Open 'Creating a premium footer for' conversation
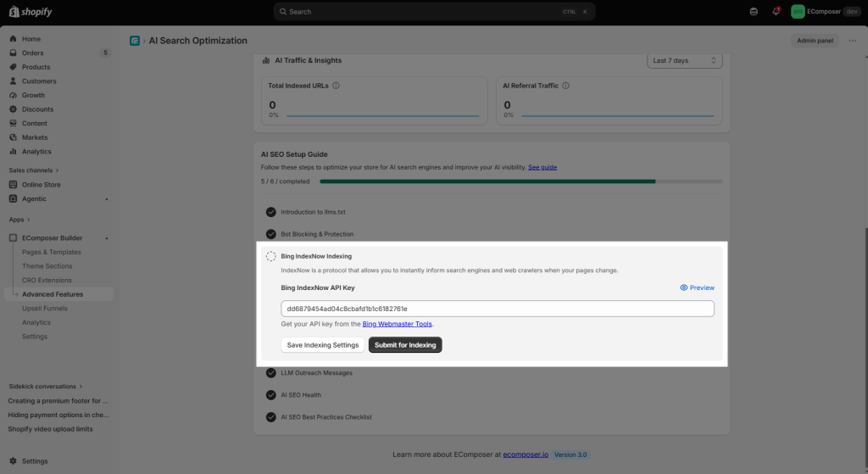Screen dimensions: 868x474 pyautogui.click(x=58, y=401)
